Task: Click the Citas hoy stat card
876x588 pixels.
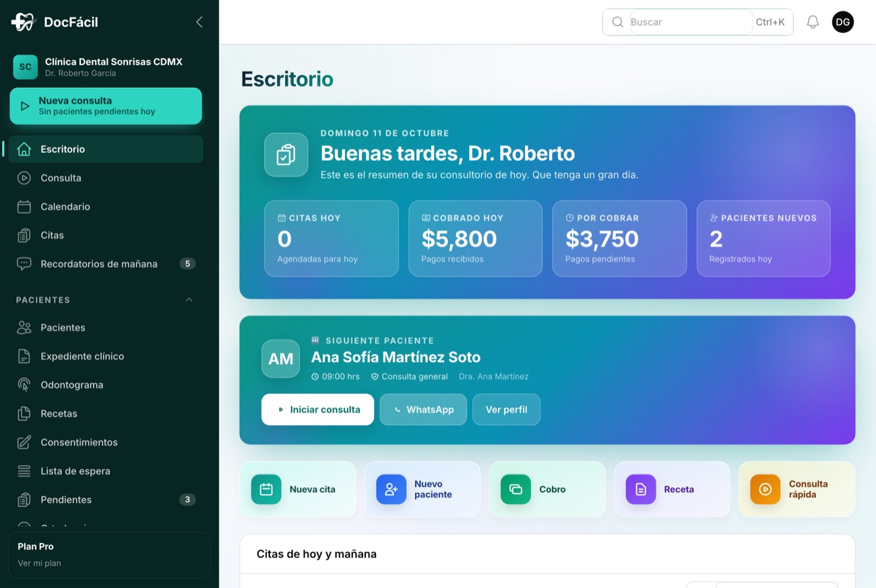Action: 332,238
